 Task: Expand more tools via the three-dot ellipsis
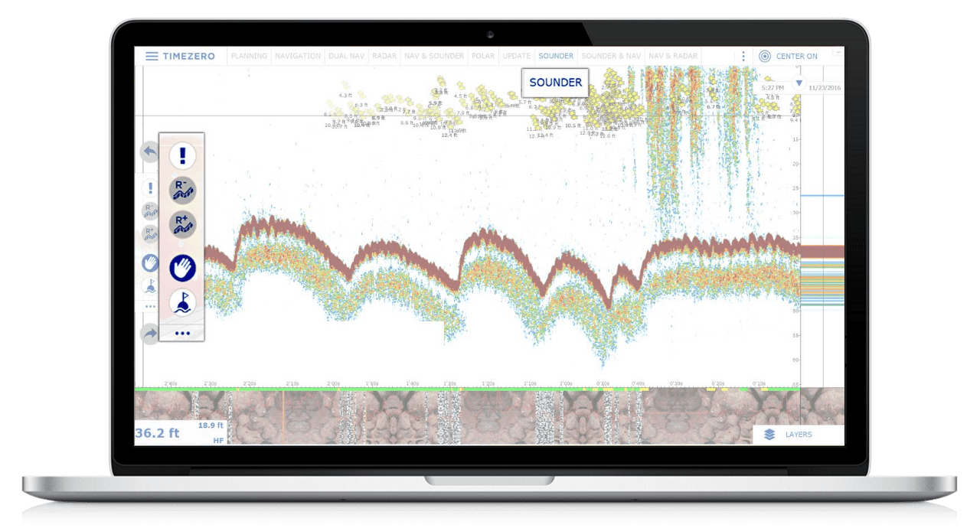tap(182, 333)
